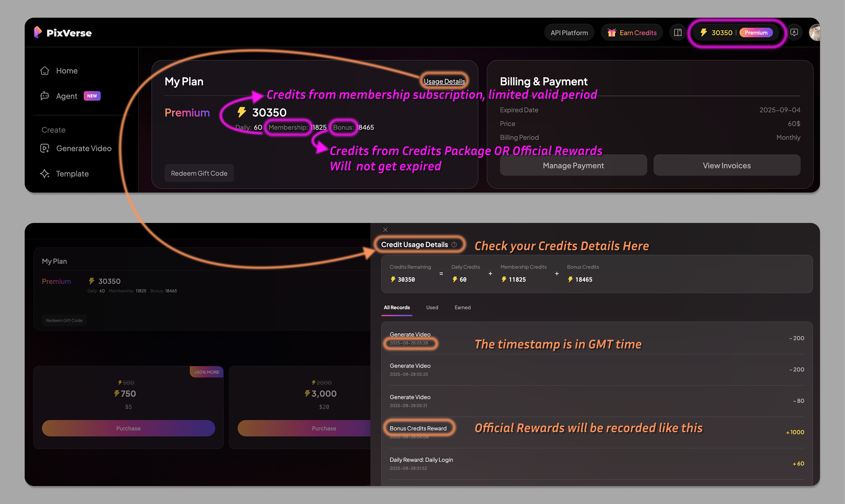Click the Redeem Gift Code button
Image resolution: width=845 pixels, height=504 pixels.
click(199, 173)
